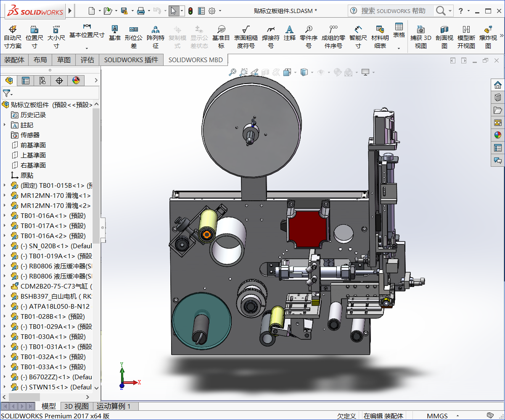
Task: Insert a 表面粗糙度符号 surface finish symbol
Action: (x=246, y=37)
